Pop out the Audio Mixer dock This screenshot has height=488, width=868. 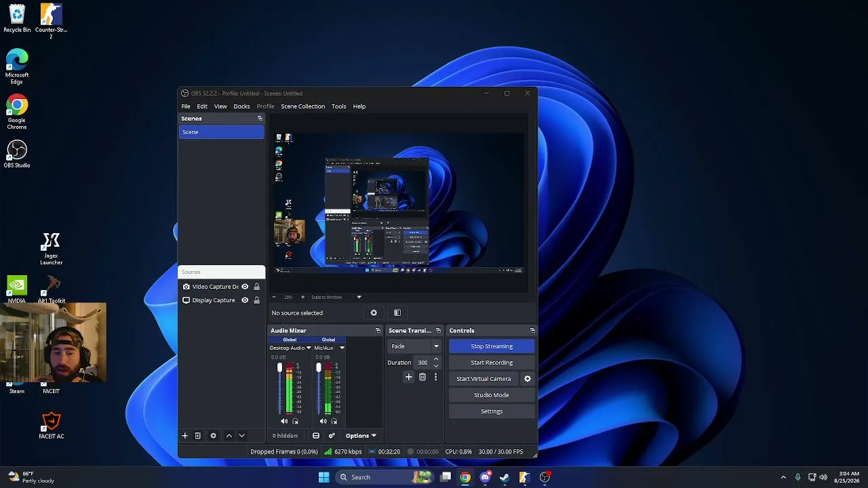click(x=378, y=331)
